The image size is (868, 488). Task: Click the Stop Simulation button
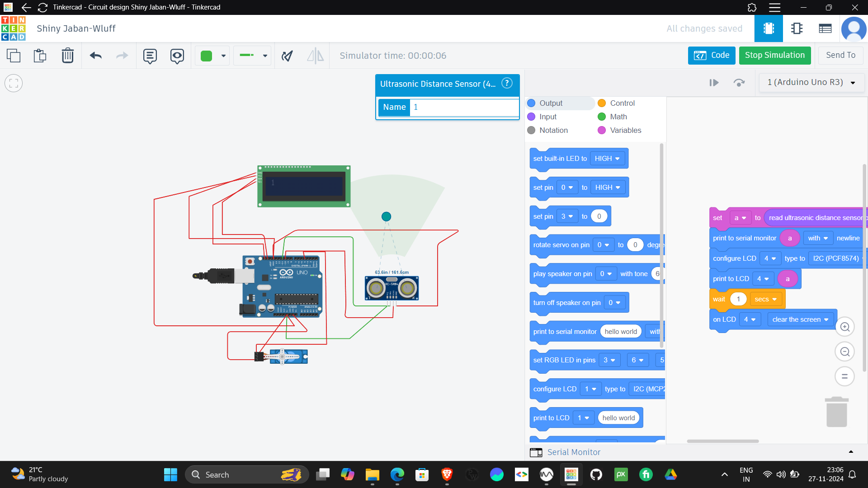click(x=774, y=55)
